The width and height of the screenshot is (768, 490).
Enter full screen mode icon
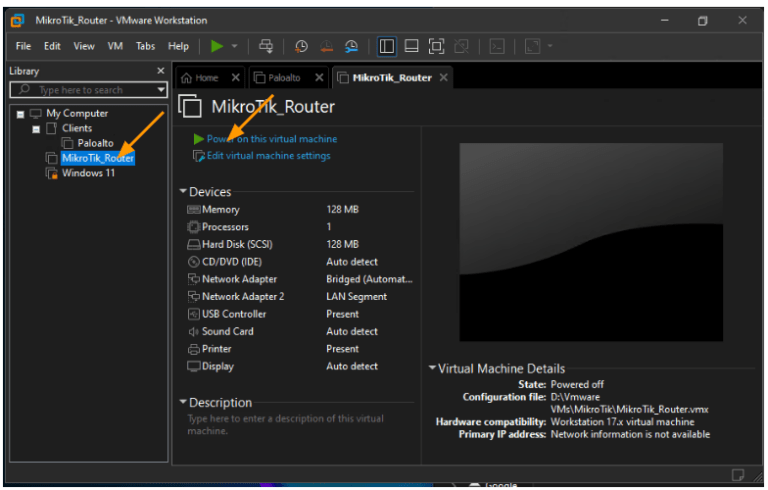[x=436, y=46]
